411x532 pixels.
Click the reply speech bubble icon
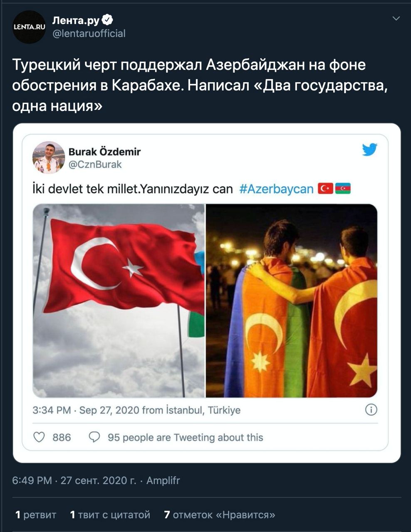tap(94, 437)
